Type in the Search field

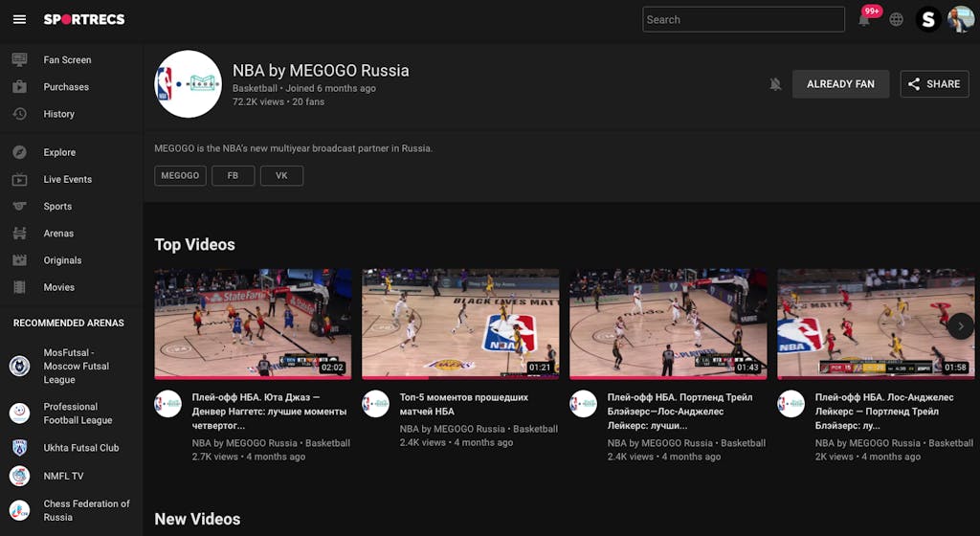(743, 19)
